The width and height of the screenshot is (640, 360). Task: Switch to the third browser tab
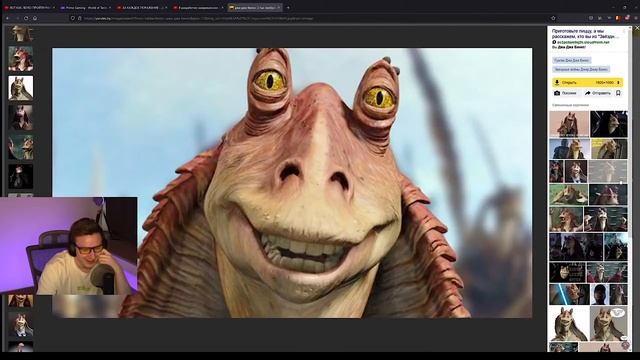pos(141,8)
